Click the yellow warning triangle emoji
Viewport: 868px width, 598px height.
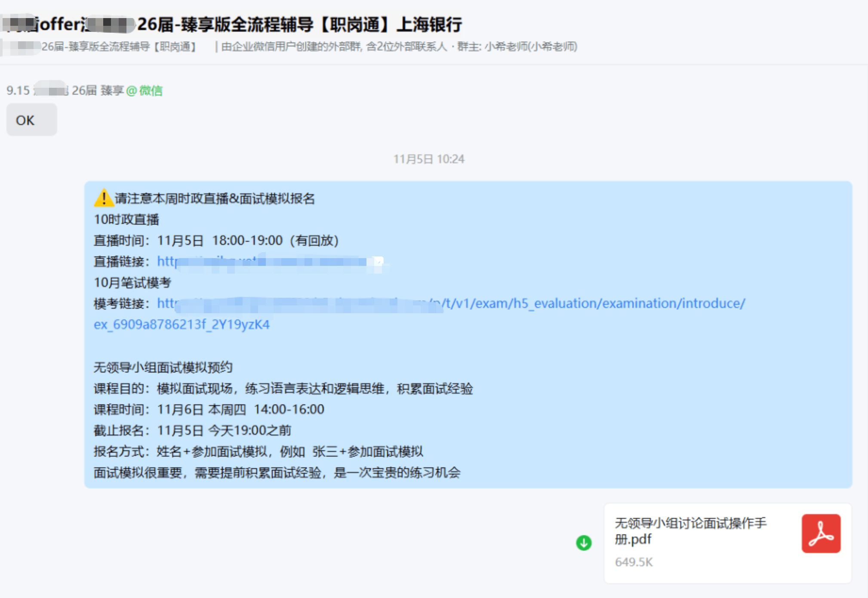(103, 198)
